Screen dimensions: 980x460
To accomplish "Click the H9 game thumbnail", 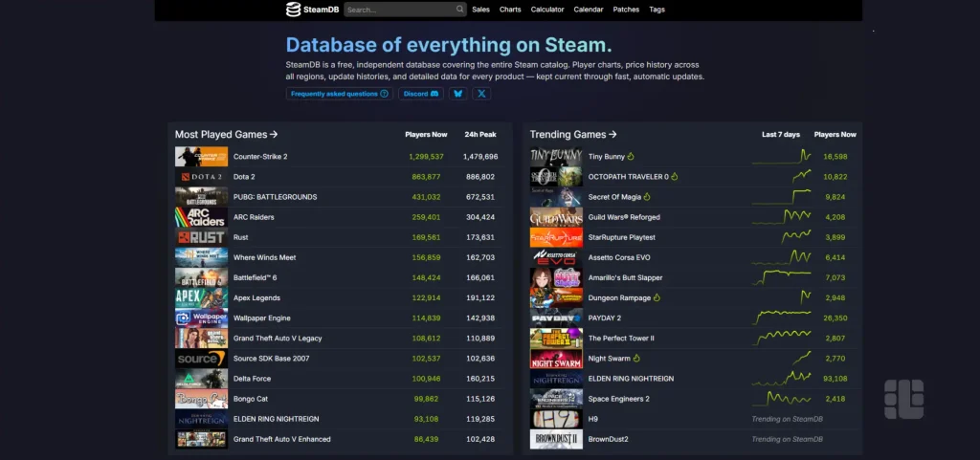I will point(556,419).
